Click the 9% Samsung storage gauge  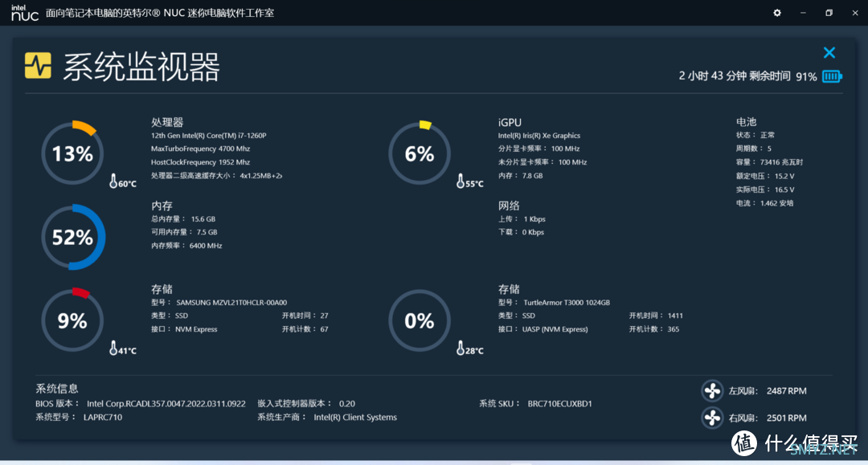[72, 320]
